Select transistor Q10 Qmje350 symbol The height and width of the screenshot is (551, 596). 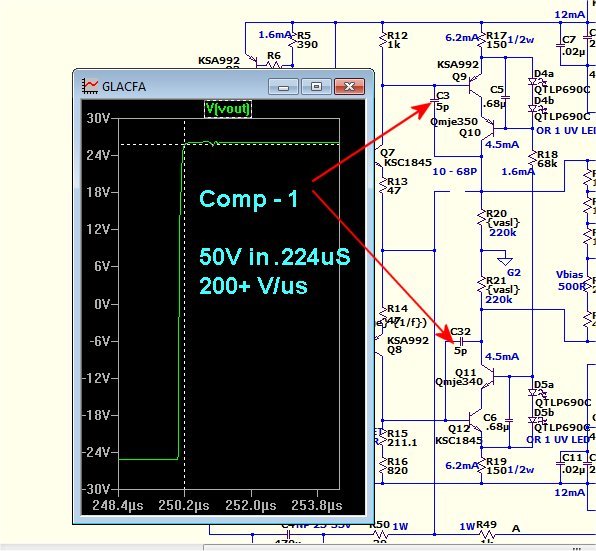pos(488,129)
